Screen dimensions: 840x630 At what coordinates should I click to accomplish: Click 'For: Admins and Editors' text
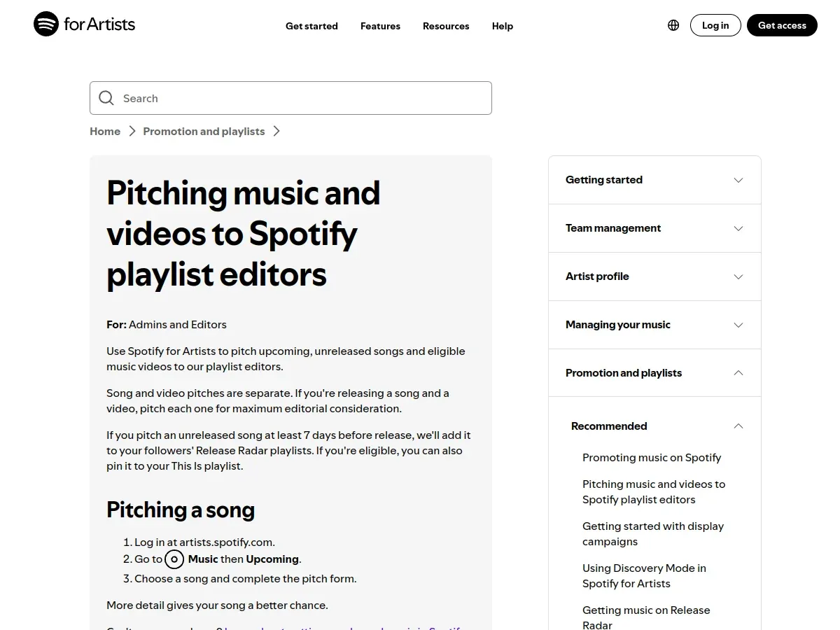(x=167, y=324)
